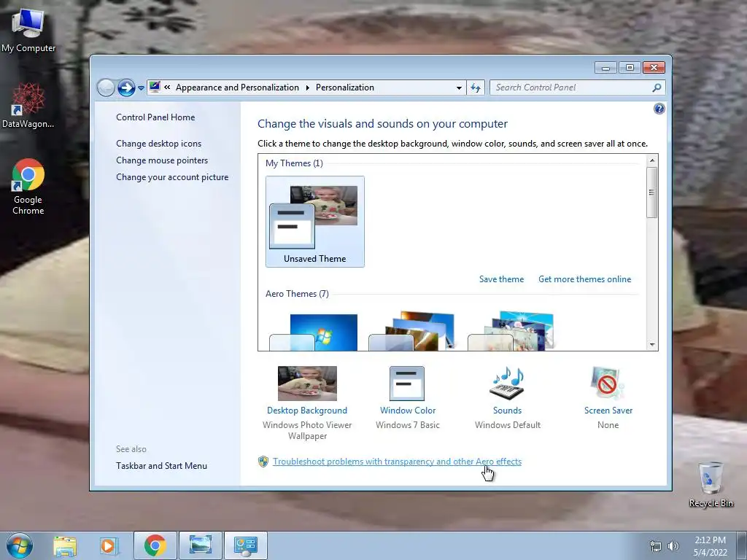
Task: Click the Start button orb
Action: point(20,545)
